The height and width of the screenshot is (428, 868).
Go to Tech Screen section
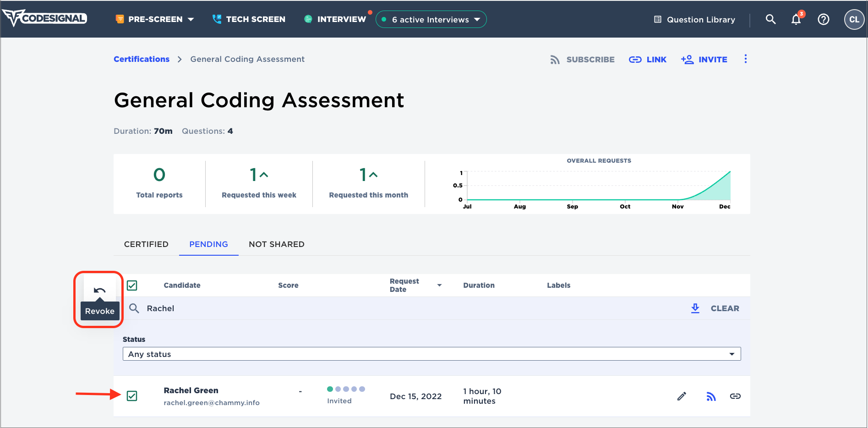tap(249, 19)
